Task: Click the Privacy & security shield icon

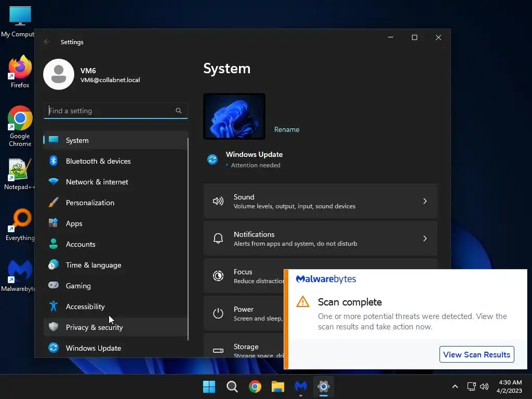Action: point(54,327)
